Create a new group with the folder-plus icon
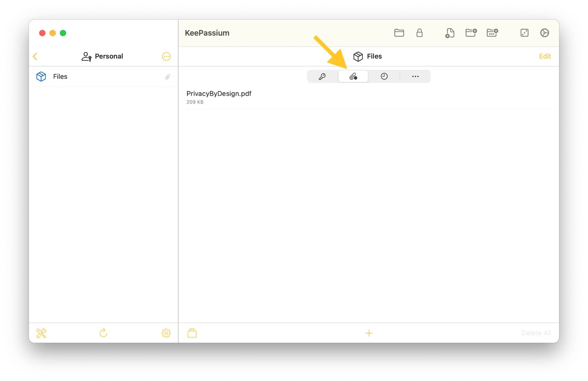588x381 pixels. point(471,33)
